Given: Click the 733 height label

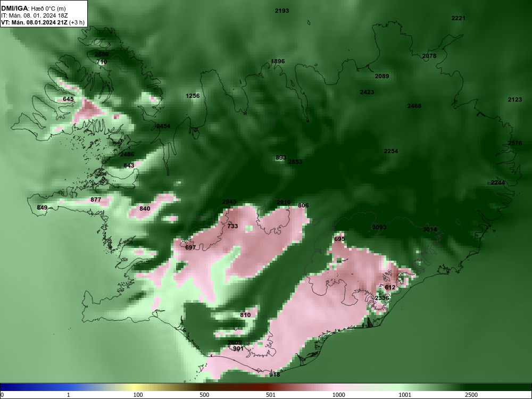Looking at the screenshot, I should click(x=232, y=226).
